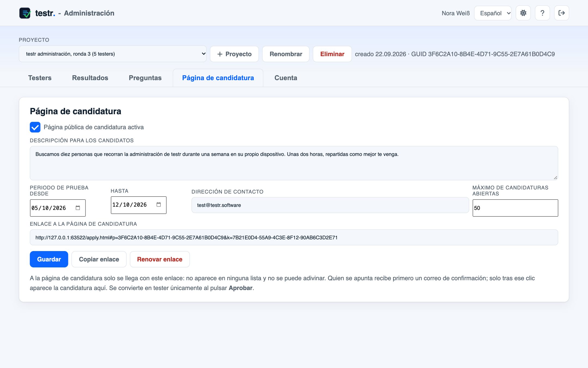Open the Preguntas tab

[x=145, y=78]
